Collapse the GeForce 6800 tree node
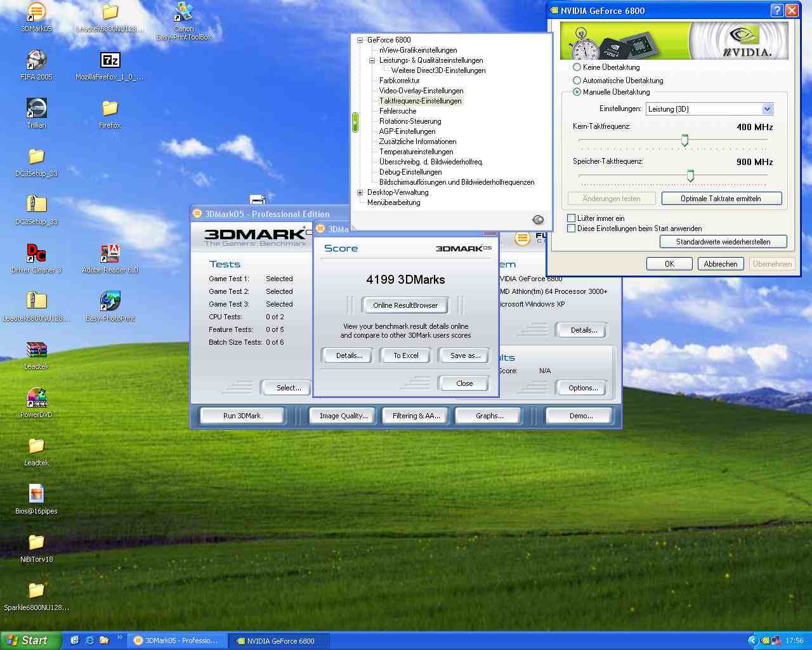Viewport: 812px width, 650px height. tap(360, 40)
